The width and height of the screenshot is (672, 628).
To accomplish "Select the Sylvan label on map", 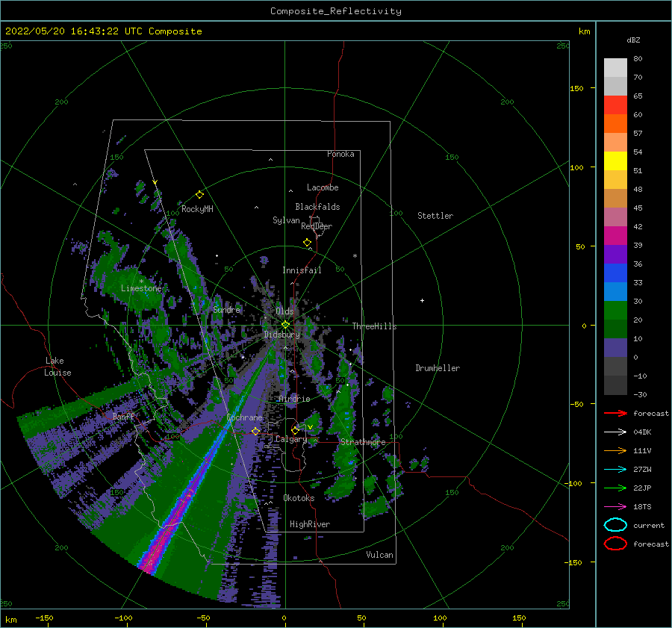I will click(x=286, y=220).
